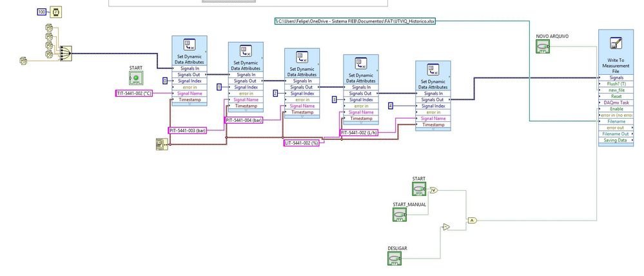644x276 pixels.
Task: Click error in on the index 3 attributes block
Action: 361,106
